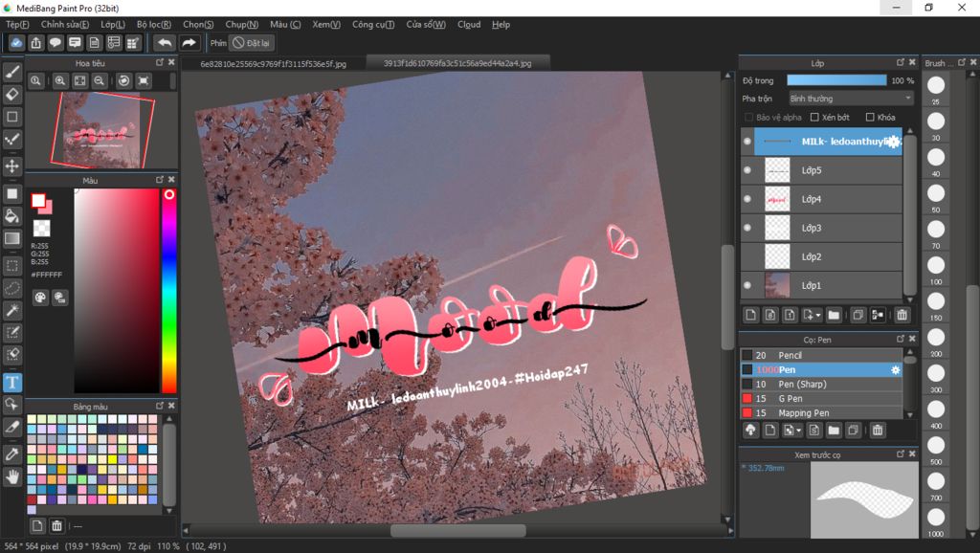The height and width of the screenshot is (553, 980).
Task: Select the Lasso tool
Action: click(11, 288)
